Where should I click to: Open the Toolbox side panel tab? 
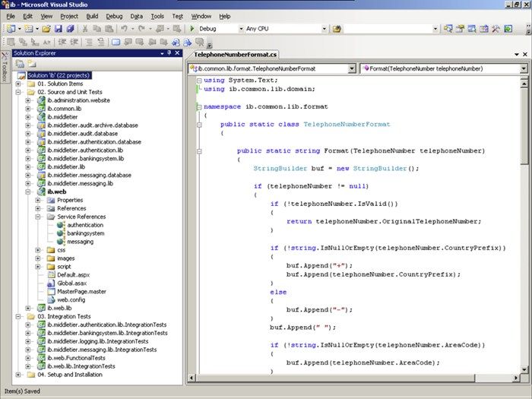(x=5, y=68)
